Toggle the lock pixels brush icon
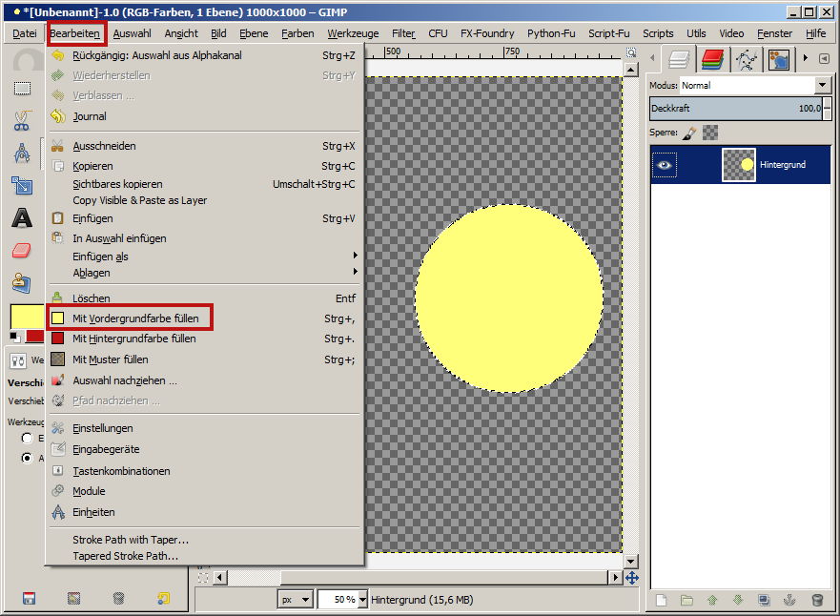Viewport: 840px width, 616px height. [690, 133]
